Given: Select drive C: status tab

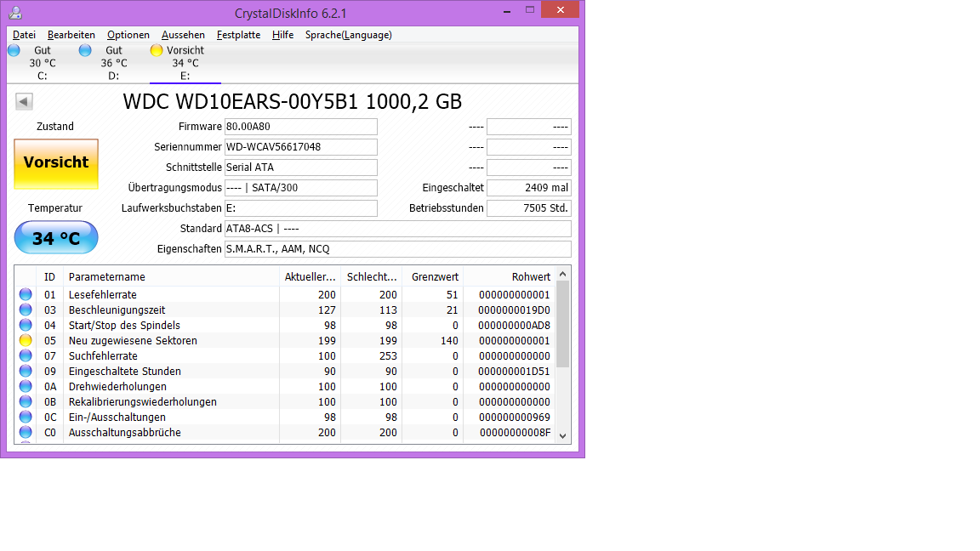Looking at the screenshot, I should pyautogui.click(x=42, y=63).
